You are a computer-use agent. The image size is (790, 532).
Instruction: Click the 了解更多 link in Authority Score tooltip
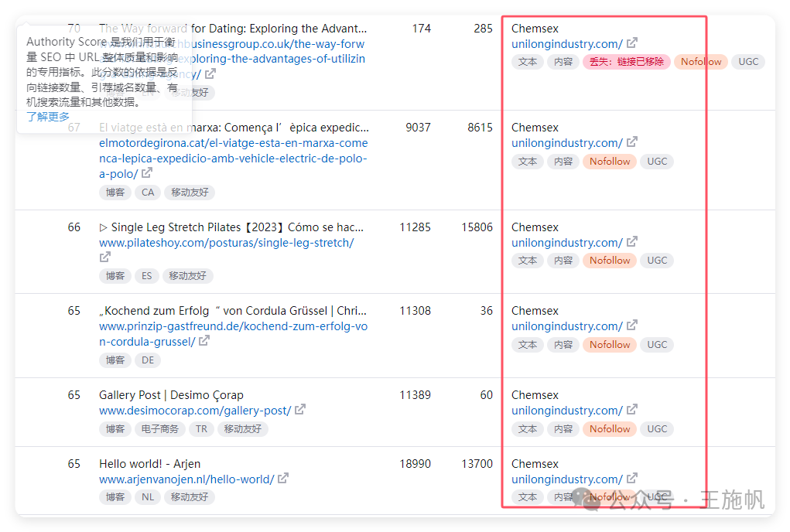48,117
